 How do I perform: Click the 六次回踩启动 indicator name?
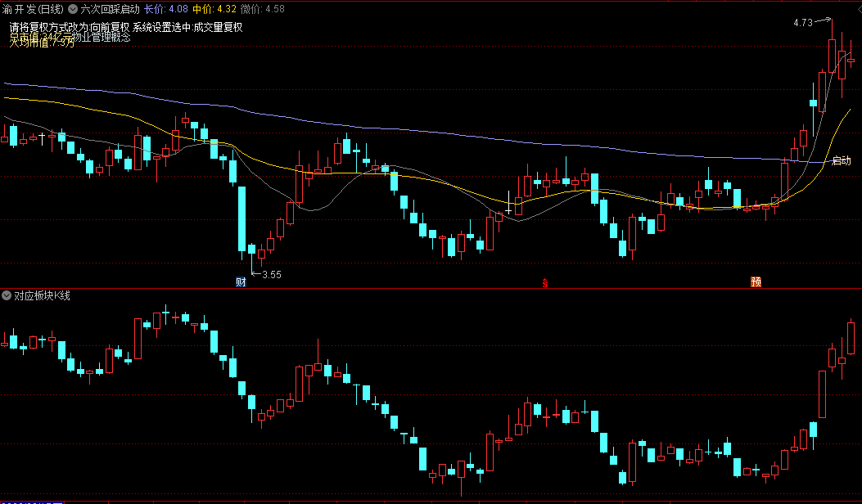pyautogui.click(x=110, y=9)
